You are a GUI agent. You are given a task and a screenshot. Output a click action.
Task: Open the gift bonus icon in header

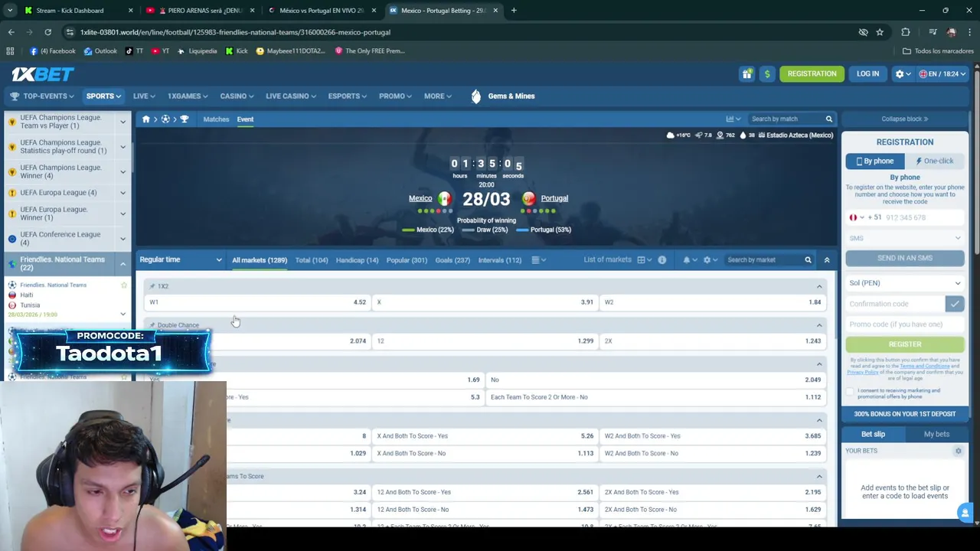[x=746, y=73]
